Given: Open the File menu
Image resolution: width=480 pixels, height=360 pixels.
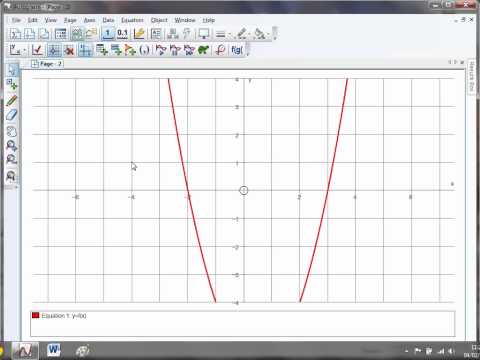Looking at the screenshot, I should (16, 20).
